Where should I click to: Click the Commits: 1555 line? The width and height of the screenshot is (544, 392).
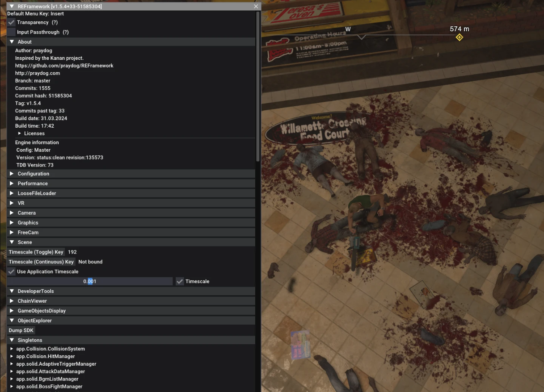[33, 88]
